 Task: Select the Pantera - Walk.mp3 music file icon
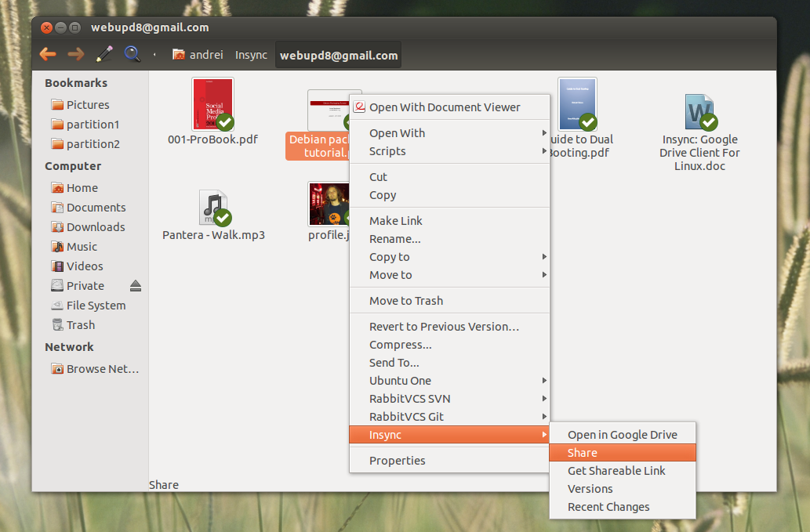(214, 208)
